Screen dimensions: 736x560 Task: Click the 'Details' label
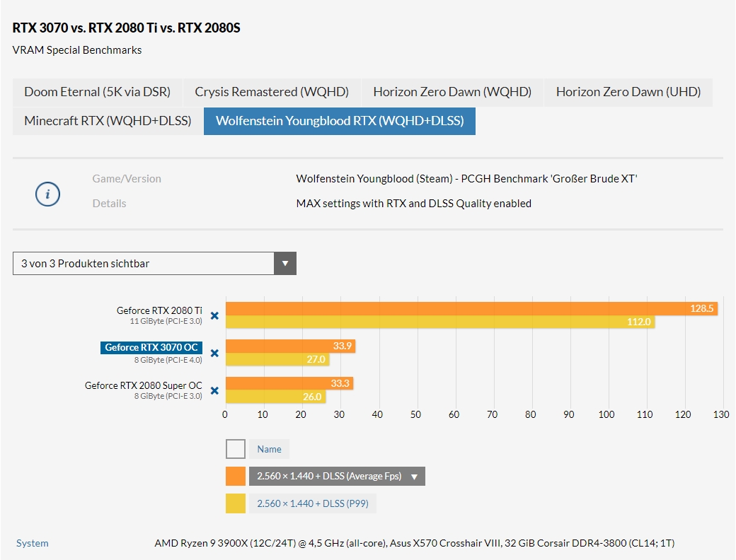click(110, 204)
